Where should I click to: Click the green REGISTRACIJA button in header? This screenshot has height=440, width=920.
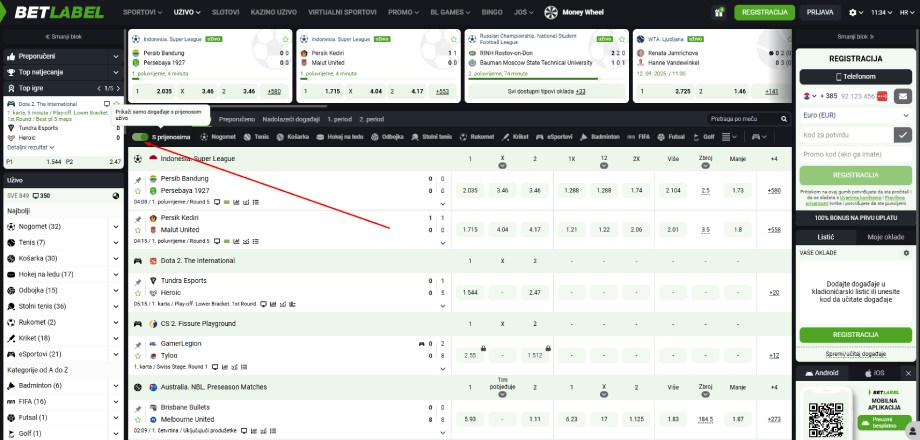(x=765, y=12)
